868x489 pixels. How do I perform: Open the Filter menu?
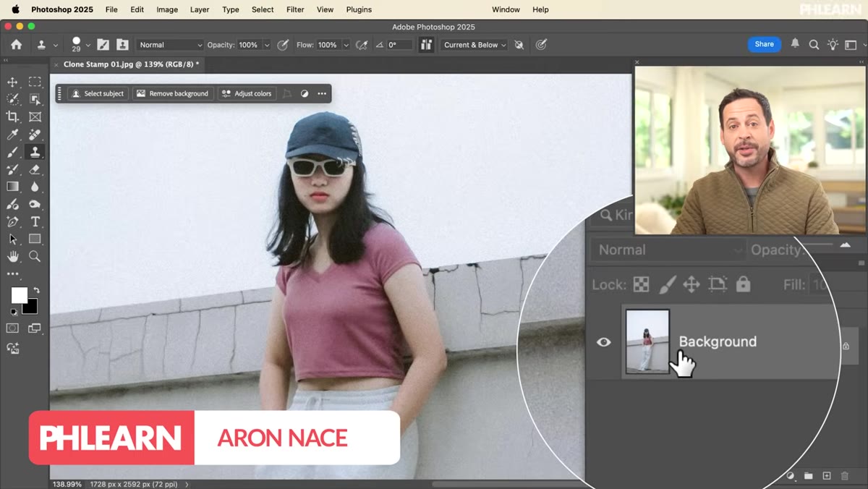295,9
